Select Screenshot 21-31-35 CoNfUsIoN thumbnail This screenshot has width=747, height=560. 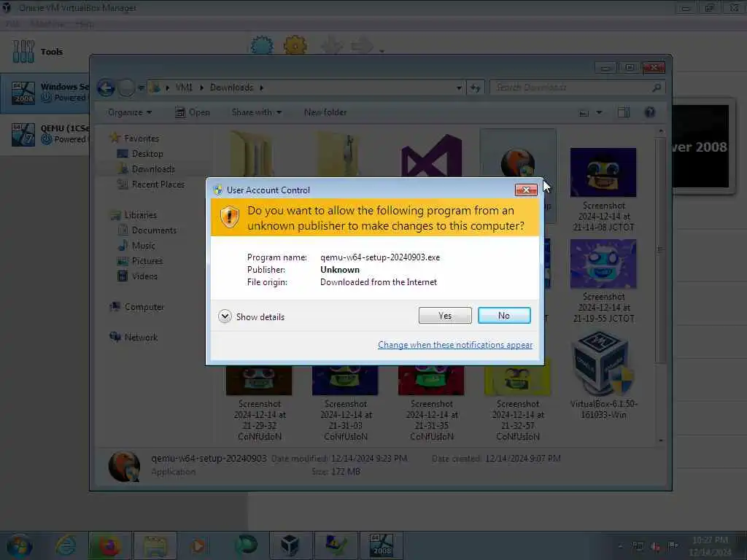[x=431, y=381]
